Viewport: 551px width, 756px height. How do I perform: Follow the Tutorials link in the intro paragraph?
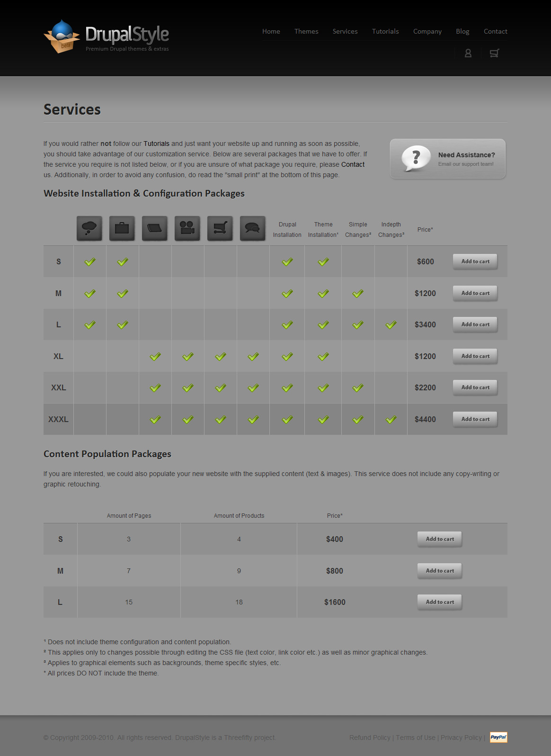[x=156, y=144]
